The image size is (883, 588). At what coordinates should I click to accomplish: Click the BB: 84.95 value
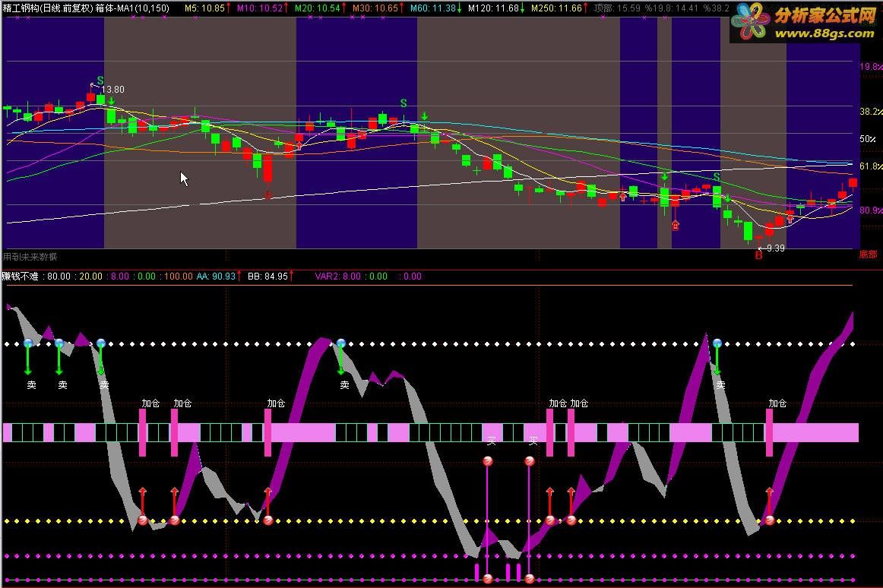[268, 276]
